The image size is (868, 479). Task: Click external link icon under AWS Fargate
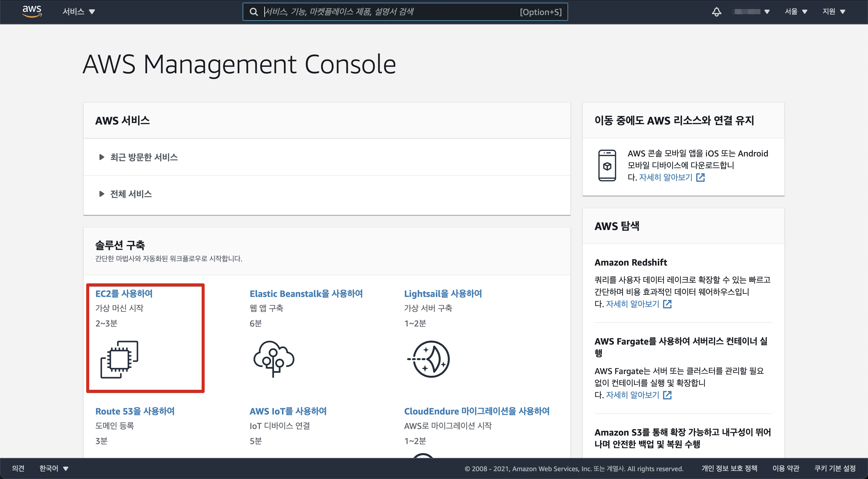(x=667, y=395)
